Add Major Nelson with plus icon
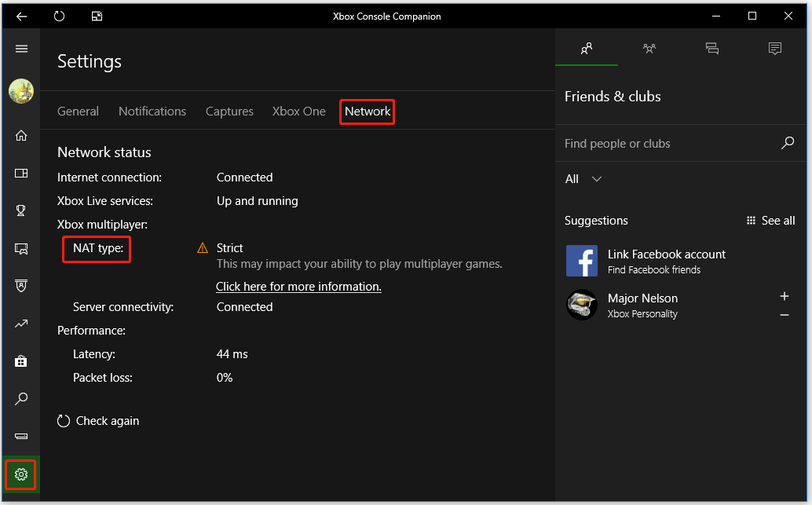812x505 pixels. click(x=785, y=296)
